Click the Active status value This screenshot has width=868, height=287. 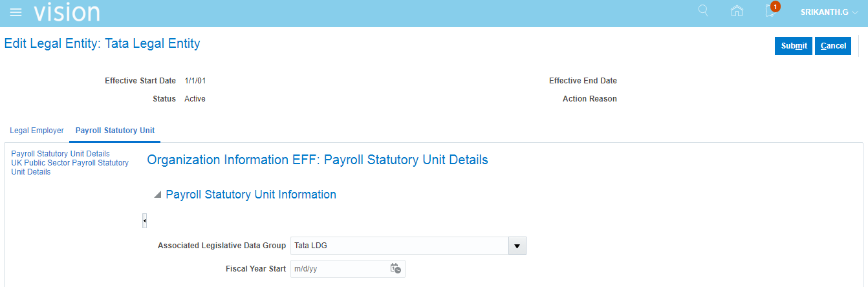click(195, 99)
